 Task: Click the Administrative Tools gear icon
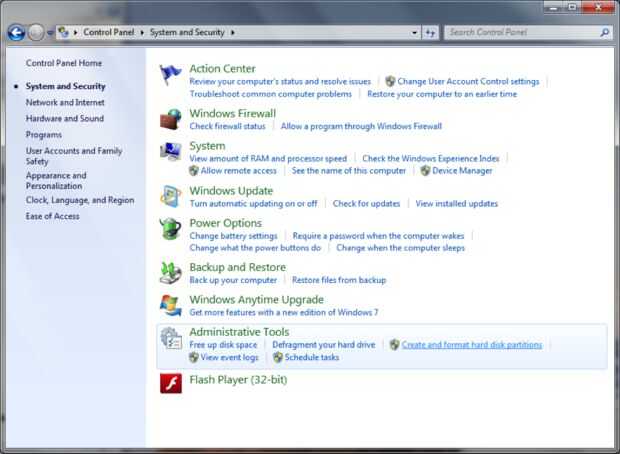(170, 338)
